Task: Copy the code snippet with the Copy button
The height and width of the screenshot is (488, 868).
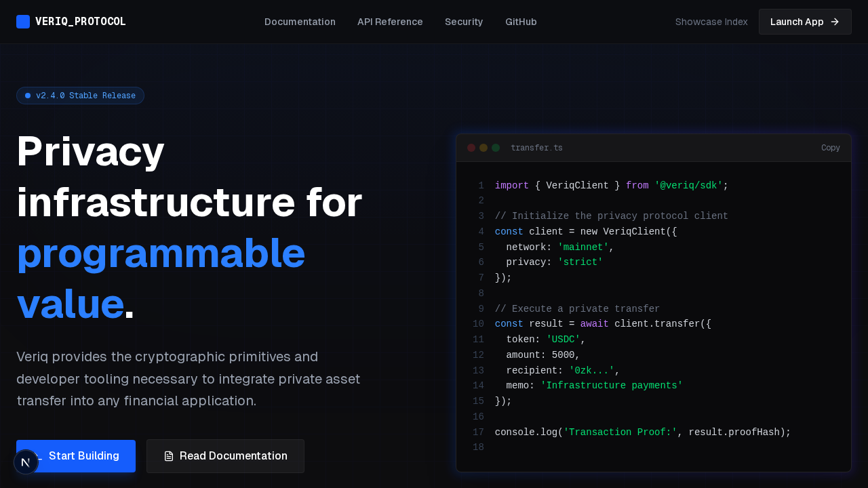Action: click(830, 147)
